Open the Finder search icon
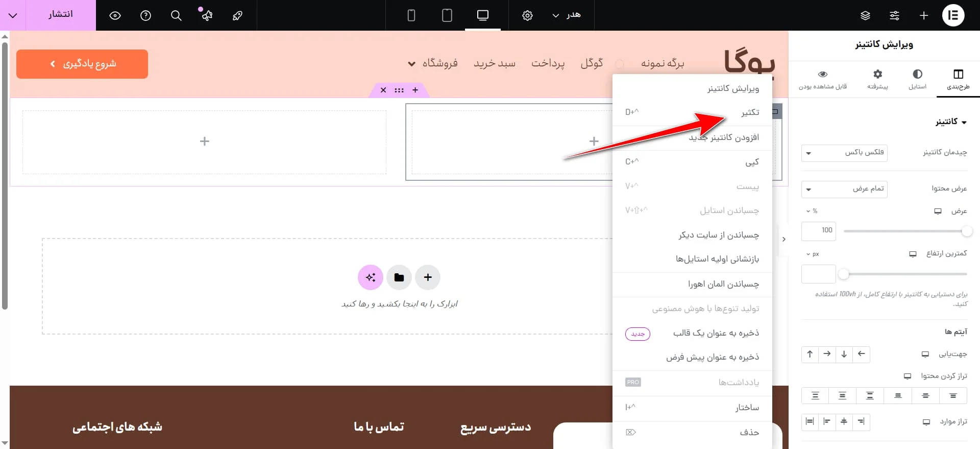980x449 pixels. 176,15
